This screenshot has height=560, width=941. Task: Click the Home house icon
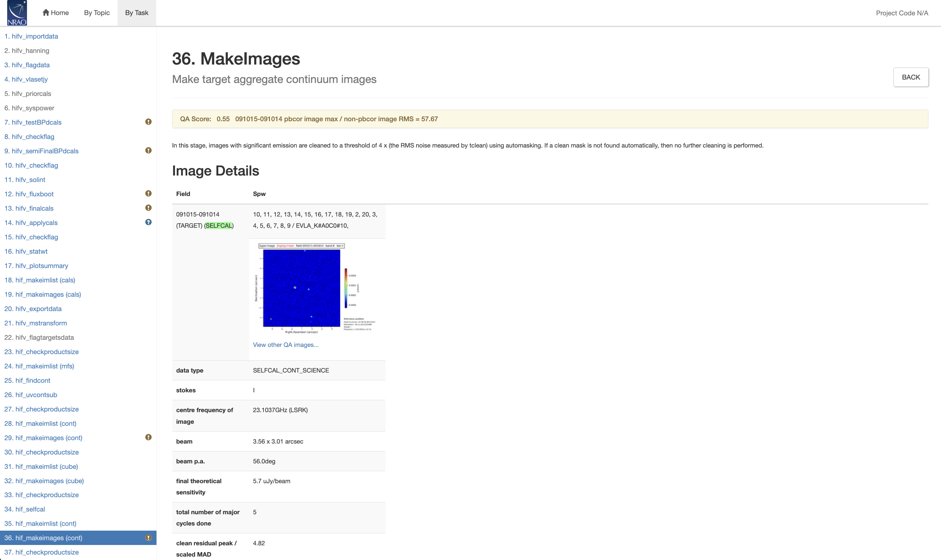[x=46, y=12]
